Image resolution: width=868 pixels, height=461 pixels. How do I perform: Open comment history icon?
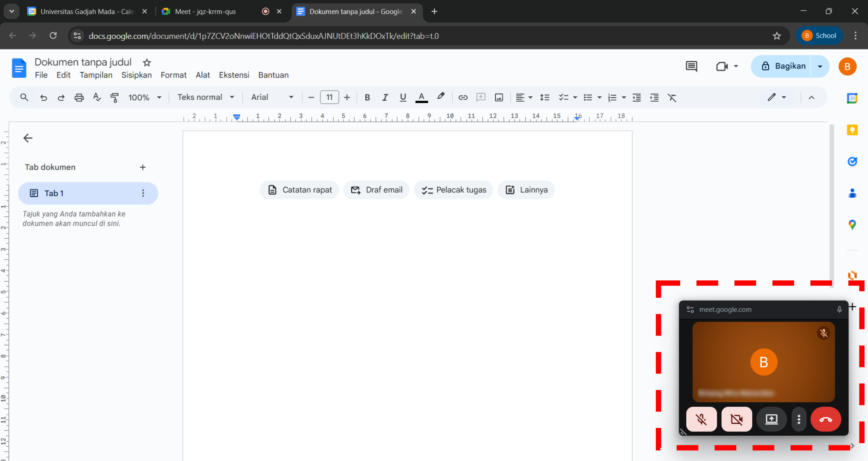(x=691, y=66)
